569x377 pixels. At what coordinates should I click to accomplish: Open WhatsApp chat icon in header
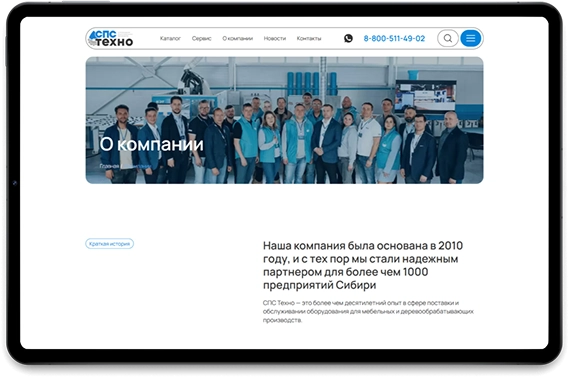[348, 38]
